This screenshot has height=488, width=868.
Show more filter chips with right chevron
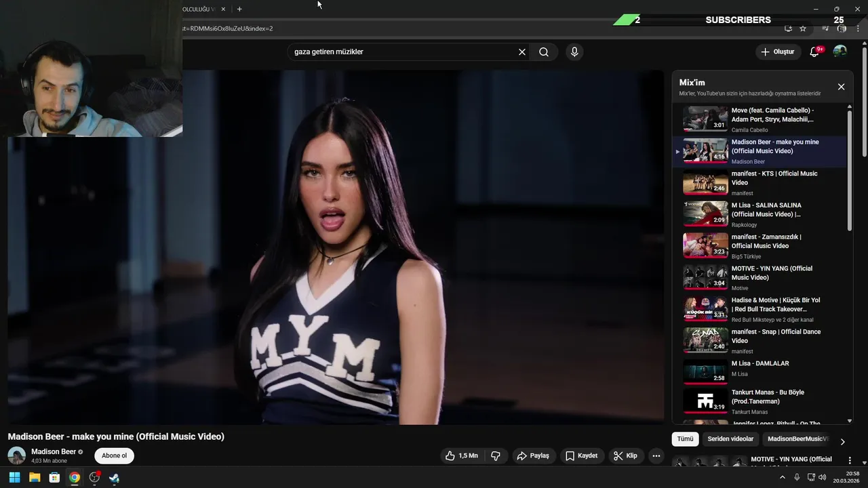point(842,441)
